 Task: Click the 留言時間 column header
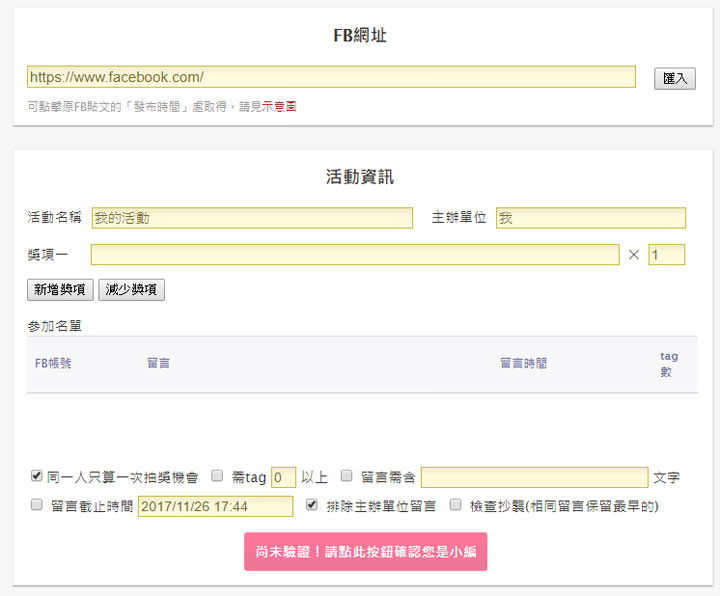tap(523, 364)
